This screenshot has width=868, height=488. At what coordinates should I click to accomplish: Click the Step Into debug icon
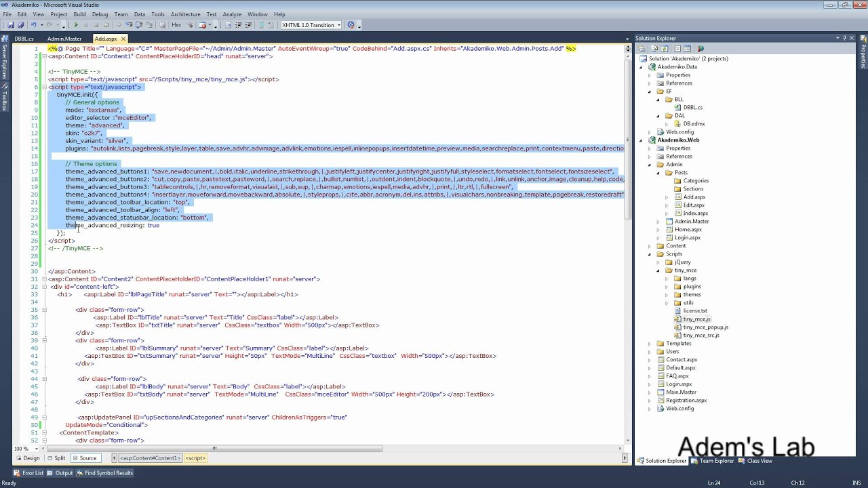[x=129, y=25]
